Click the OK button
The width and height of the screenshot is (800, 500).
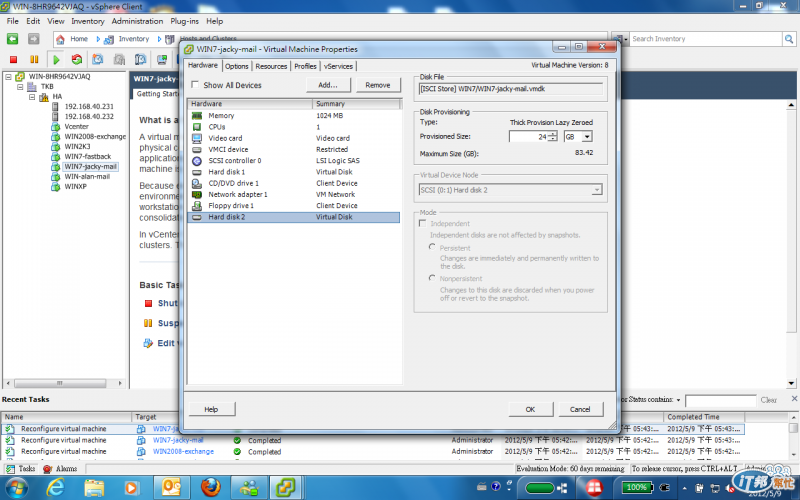530,409
